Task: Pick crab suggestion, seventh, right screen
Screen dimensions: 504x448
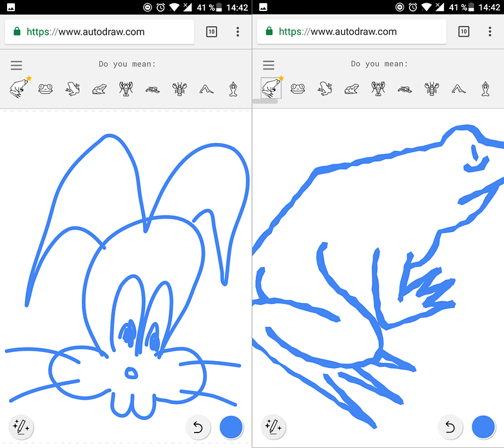Action: tap(432, 89)
